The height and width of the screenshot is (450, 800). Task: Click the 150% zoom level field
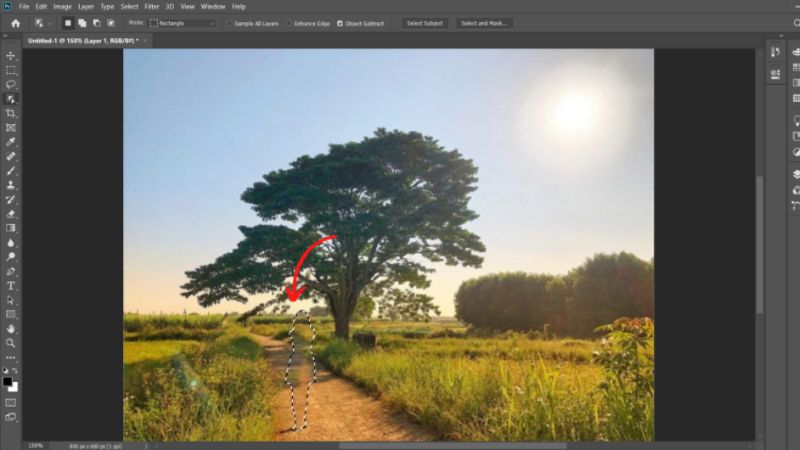pyautogui.click(x=36, y=446)
